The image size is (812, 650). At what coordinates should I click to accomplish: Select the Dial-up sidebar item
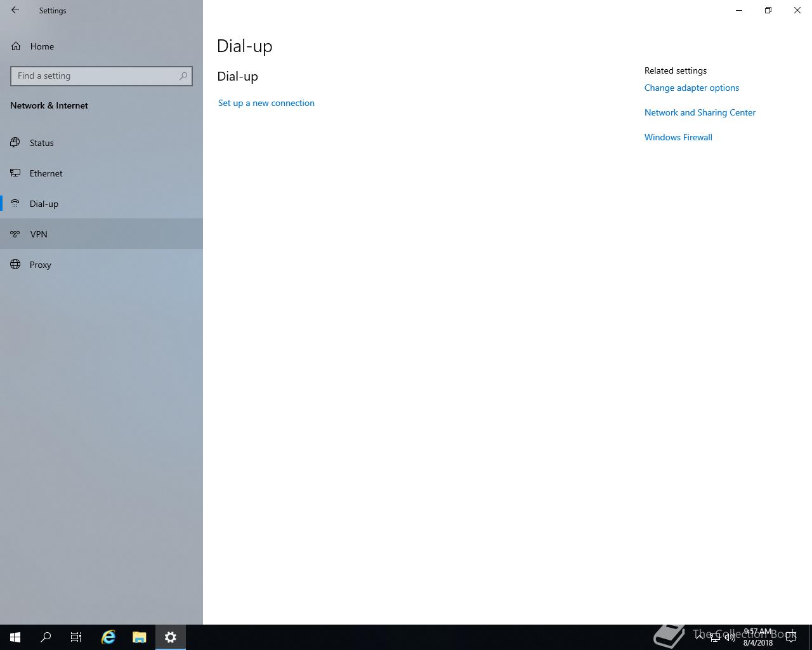pyautogui.click(x=101, y=204)
